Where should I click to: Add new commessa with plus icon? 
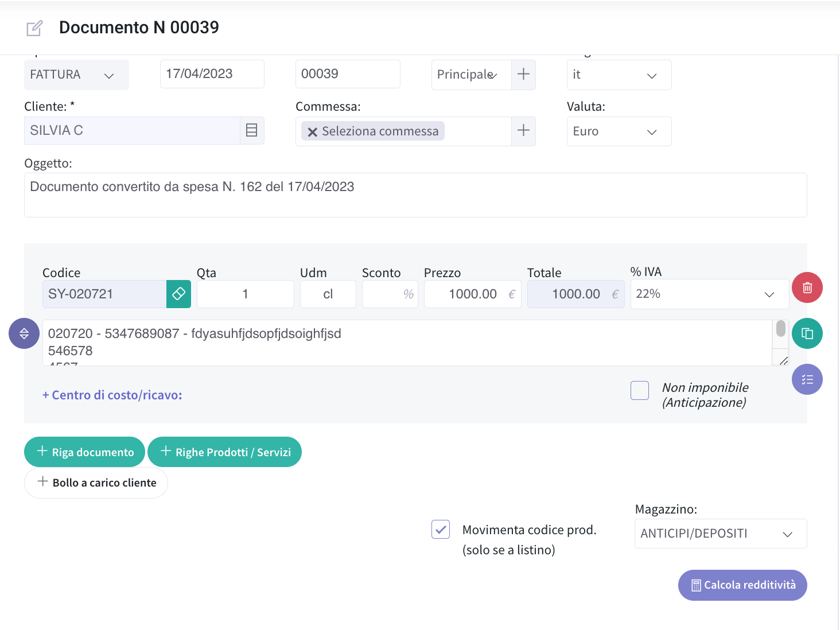pos(523,131)
